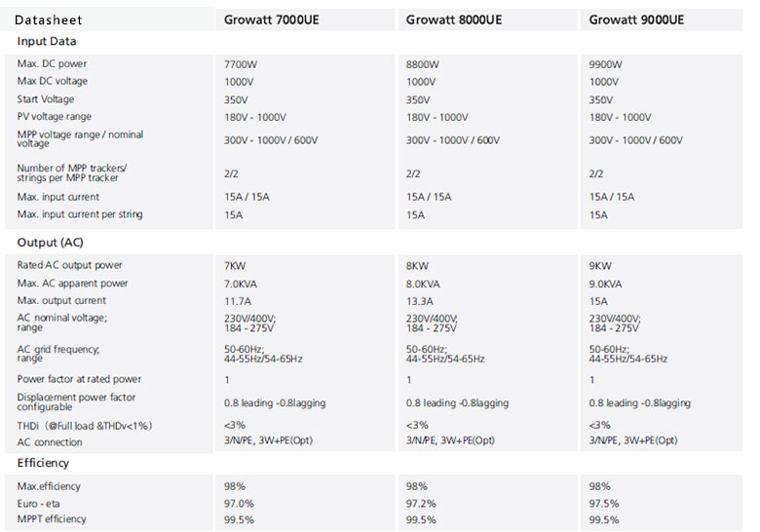Click the Rated AC output power label
This screenshot has width=760, height=532.
[69, 266]
